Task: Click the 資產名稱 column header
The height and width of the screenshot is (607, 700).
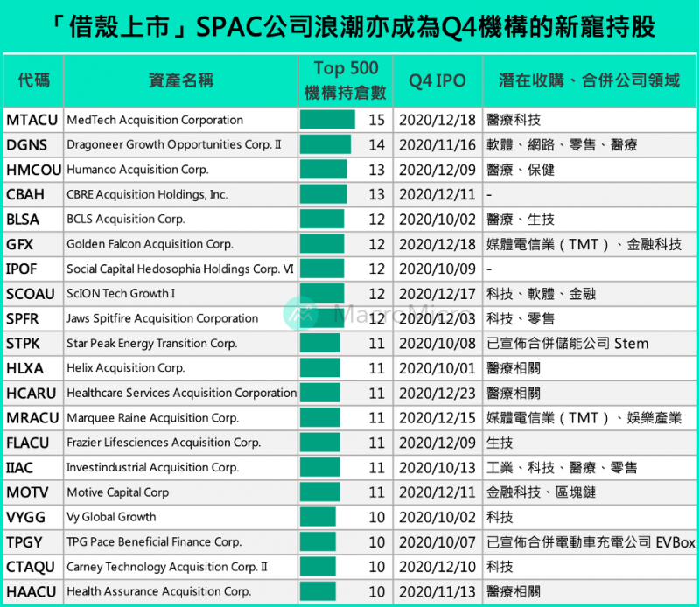Action: point(181,80)
